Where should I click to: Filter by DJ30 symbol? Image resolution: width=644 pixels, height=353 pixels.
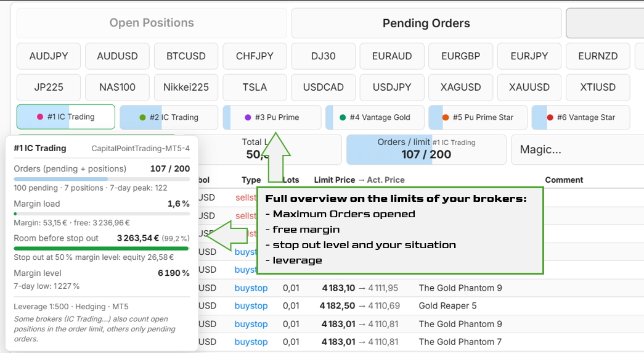[323, 56]
